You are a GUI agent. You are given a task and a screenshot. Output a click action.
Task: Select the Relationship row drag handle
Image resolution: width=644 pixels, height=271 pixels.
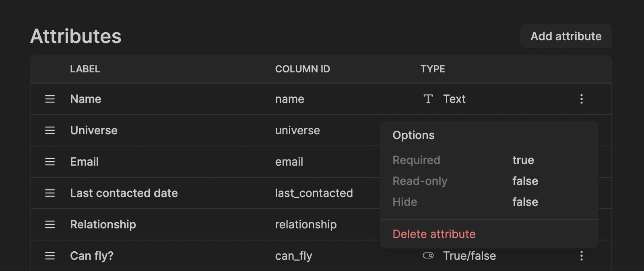(50, 224)
